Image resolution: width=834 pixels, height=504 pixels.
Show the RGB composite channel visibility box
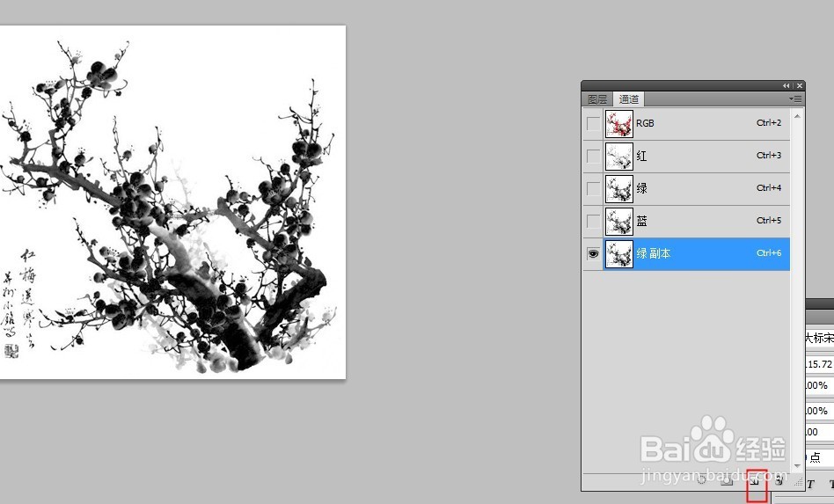point(593,123)
